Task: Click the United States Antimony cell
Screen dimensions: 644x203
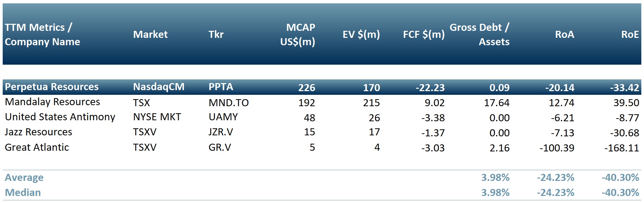Action: point(60,117)
